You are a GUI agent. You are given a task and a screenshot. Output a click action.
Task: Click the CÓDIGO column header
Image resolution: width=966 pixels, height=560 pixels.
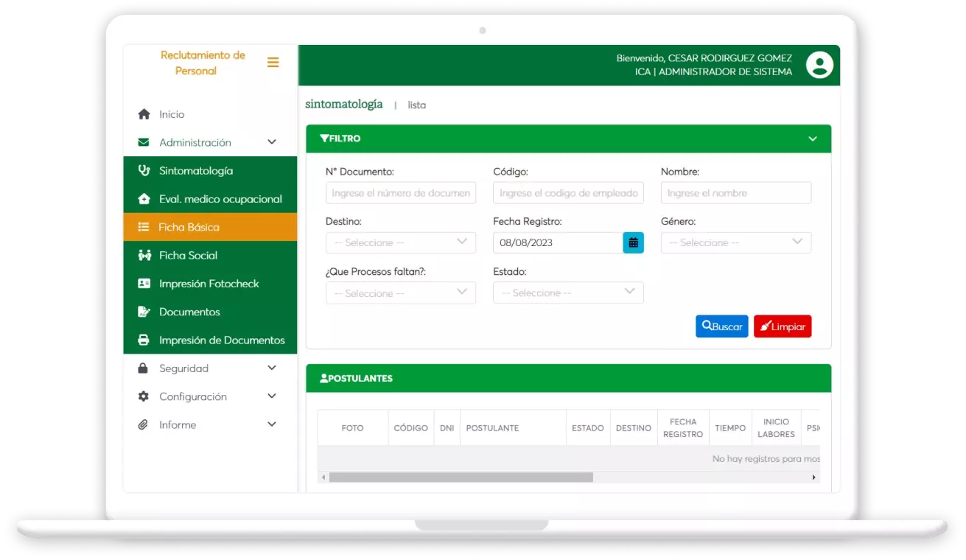pos(411,428)
